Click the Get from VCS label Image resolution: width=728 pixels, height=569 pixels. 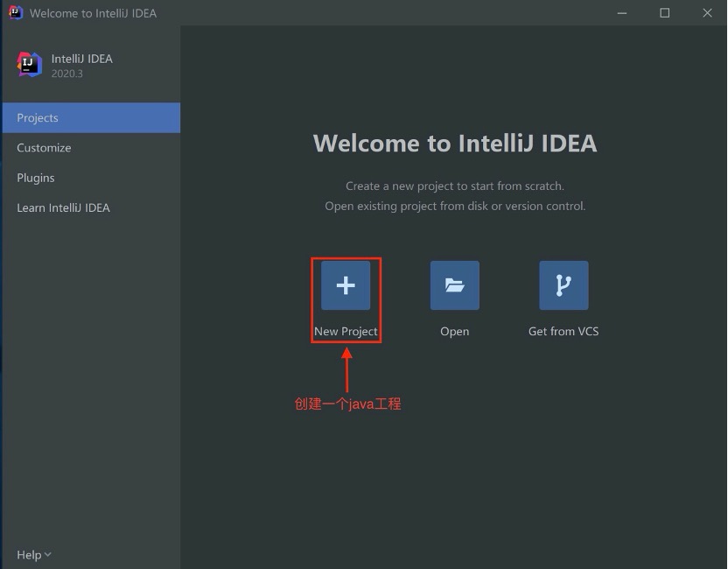(563, 331)
